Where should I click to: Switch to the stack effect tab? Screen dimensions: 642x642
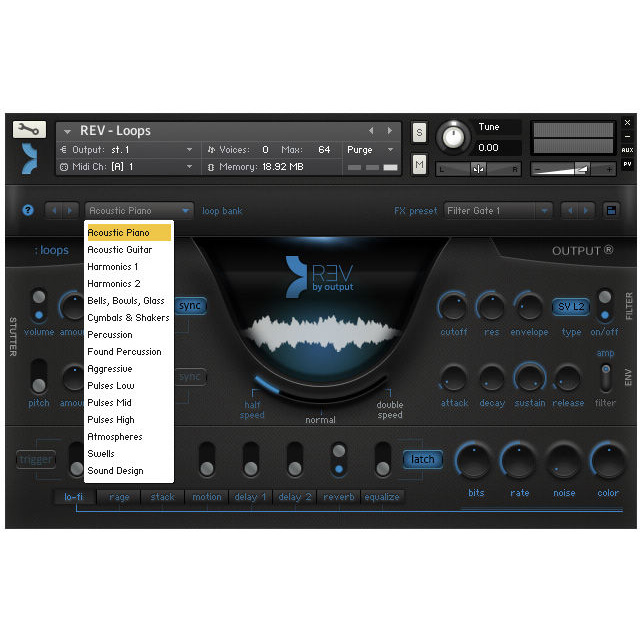pyautogui.click(x=163, y=497)
